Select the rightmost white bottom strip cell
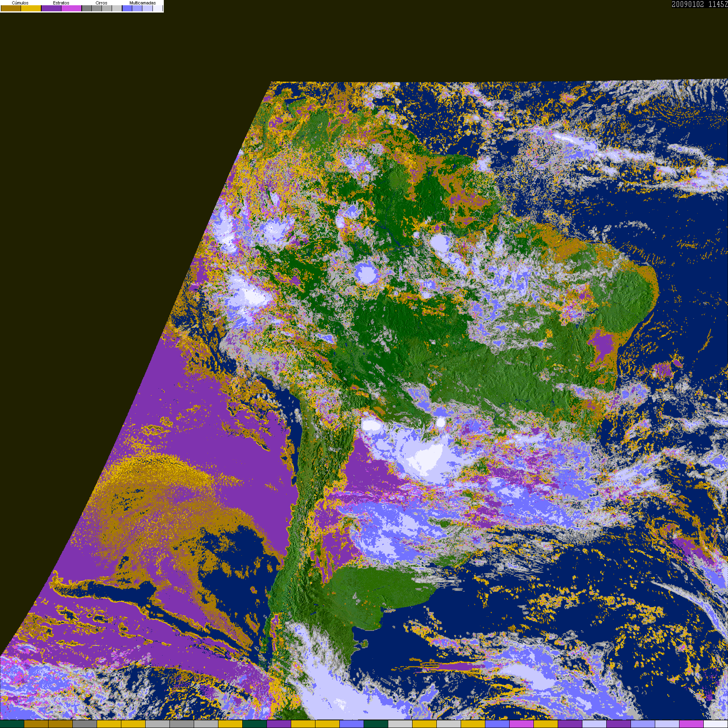 tap(715, 724)
